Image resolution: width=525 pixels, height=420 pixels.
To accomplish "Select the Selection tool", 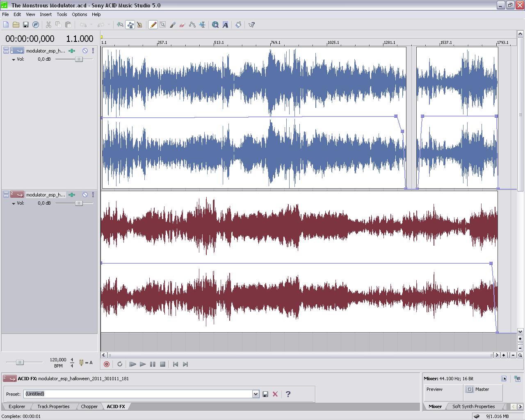I will point(162,25).
